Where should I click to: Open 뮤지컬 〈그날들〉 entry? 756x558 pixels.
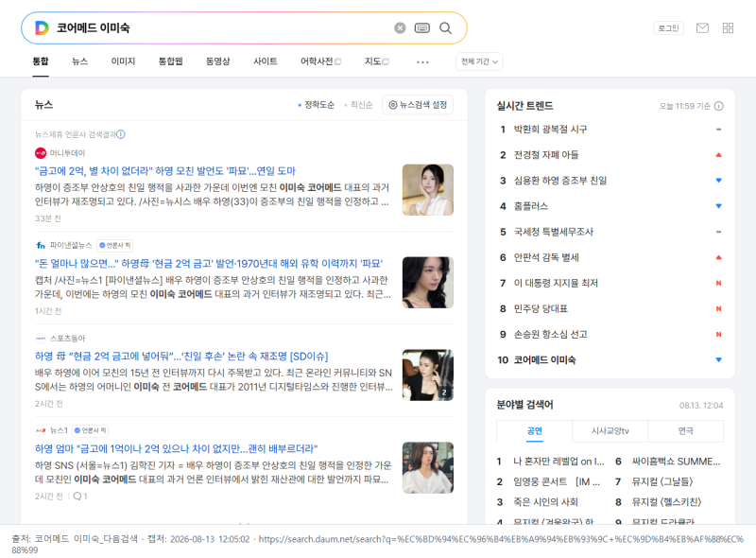[x=662, y=481]
